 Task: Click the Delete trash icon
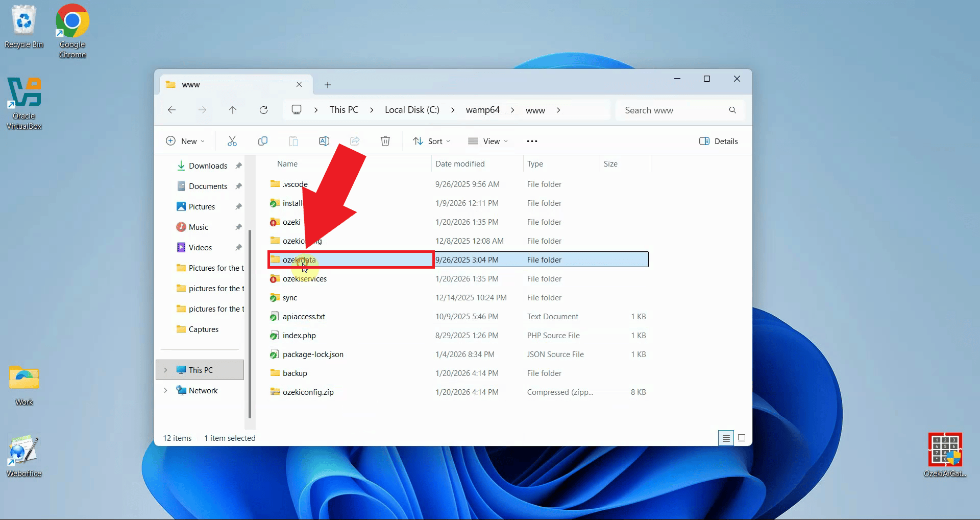(x=385, y=141)
